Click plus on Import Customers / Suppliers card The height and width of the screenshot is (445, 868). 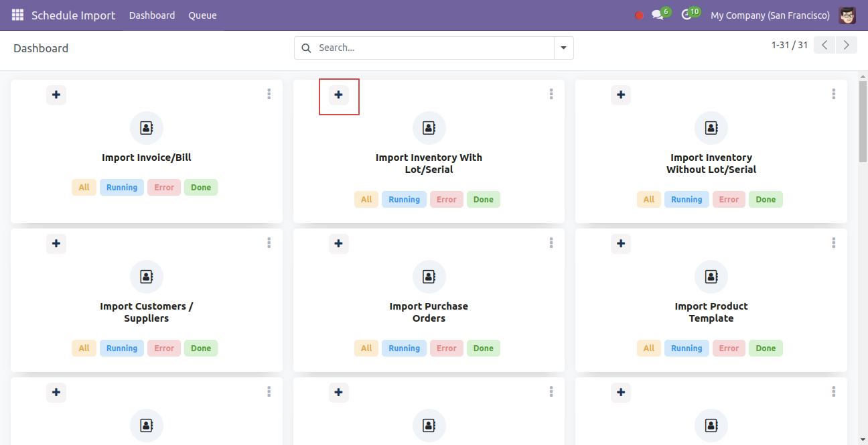coord(56,244)
